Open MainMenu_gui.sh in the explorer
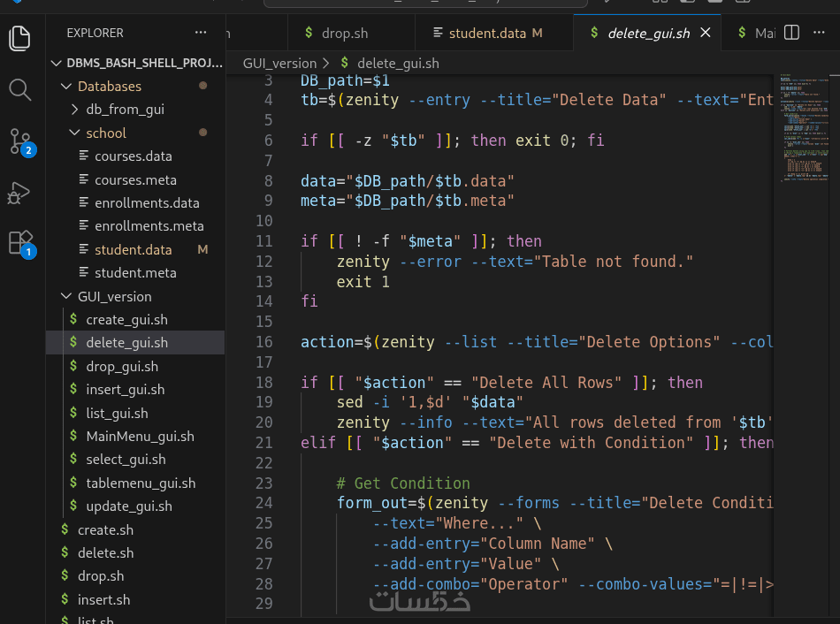The image size is (840, 624). 140,437
